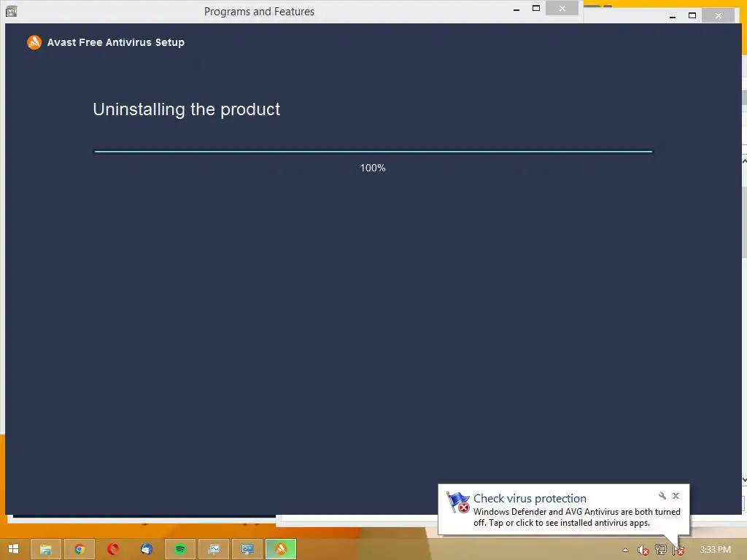Click the flag icon in the virus notification
The image size is (747, 560).
click(458, 502)
